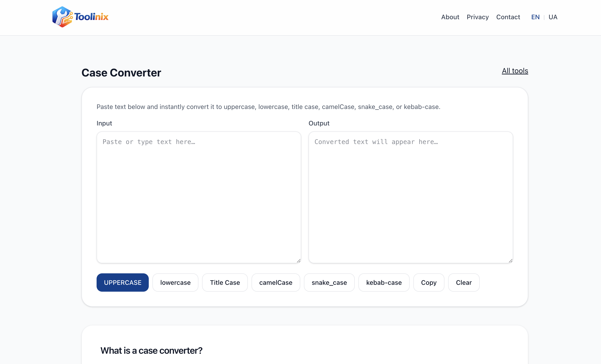
Task: Switch language to UA
Action: tap(553, 17)
